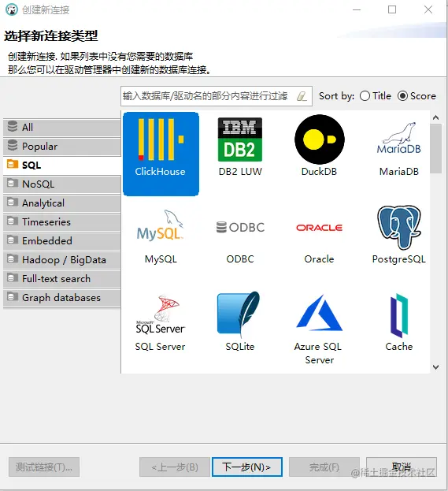Image resolution: width=448 pixels, height=491 pixels.
Task: Maximize the 创建新连接 dialog window
Action: [392, 9]
